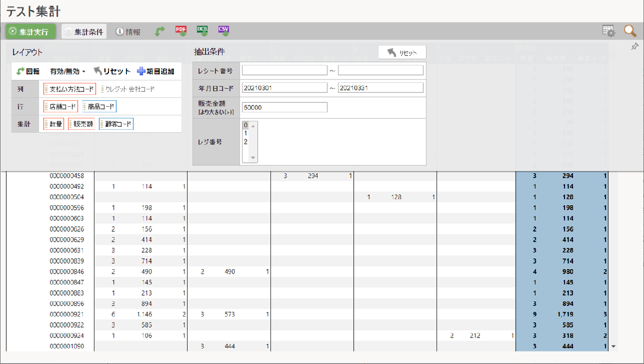Click the green arrow icon beside 情報
644x364 pixels.
pyautogui.click(x=159, y=31)
